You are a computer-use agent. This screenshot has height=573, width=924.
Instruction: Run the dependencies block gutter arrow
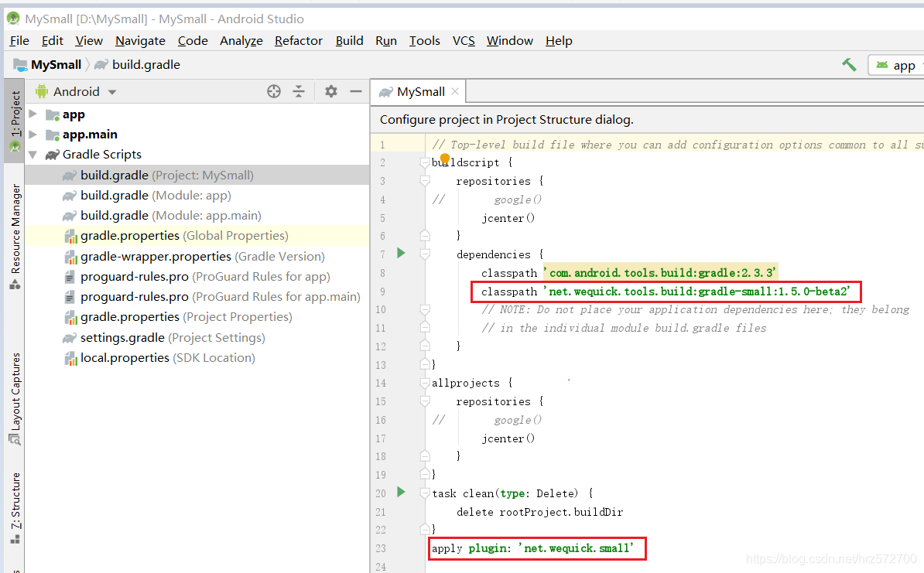point(401,253)
